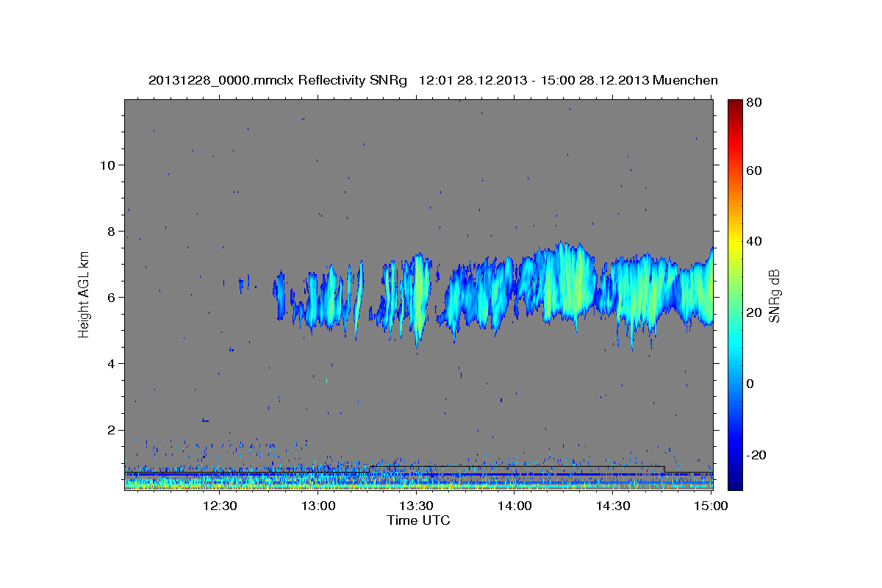Click the colorbar value 0
This screenshot has height=588, width=882.
click(752, 384)
